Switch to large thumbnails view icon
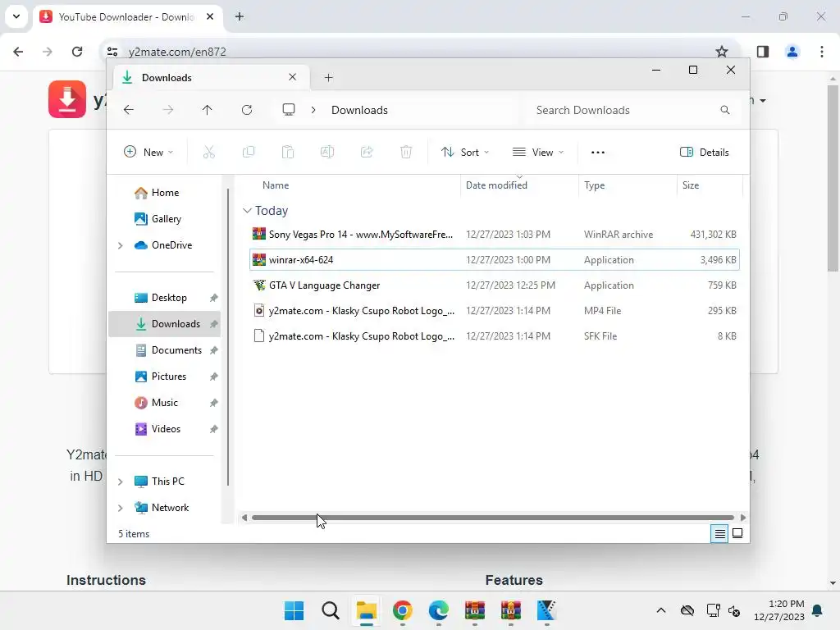The width and height of the screenshot is (840, 630). click(x=737, y=533)
